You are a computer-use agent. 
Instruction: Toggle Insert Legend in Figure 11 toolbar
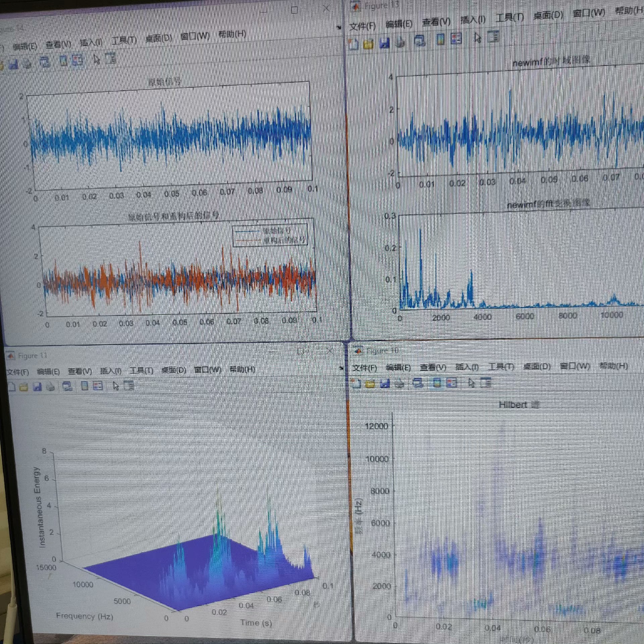[98, 386]
